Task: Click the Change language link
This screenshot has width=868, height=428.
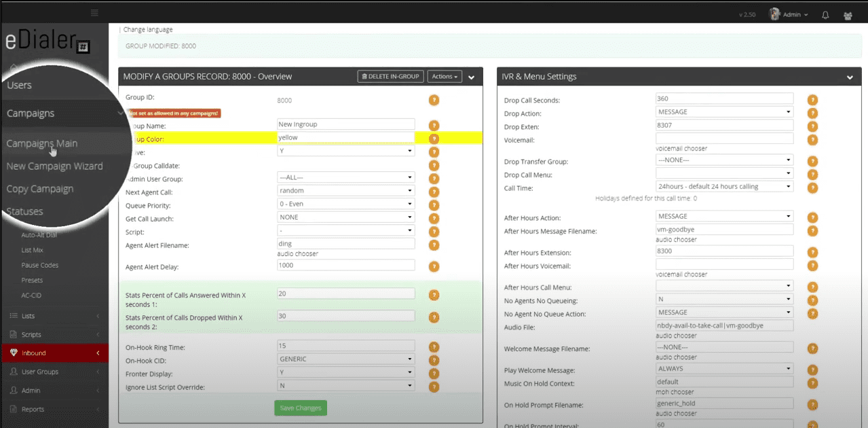Action: 148,30
